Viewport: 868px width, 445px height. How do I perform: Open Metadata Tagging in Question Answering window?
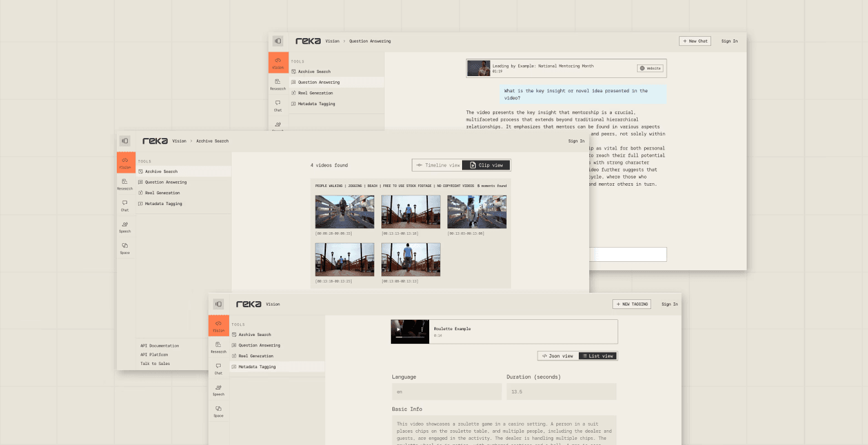(336, 104)
